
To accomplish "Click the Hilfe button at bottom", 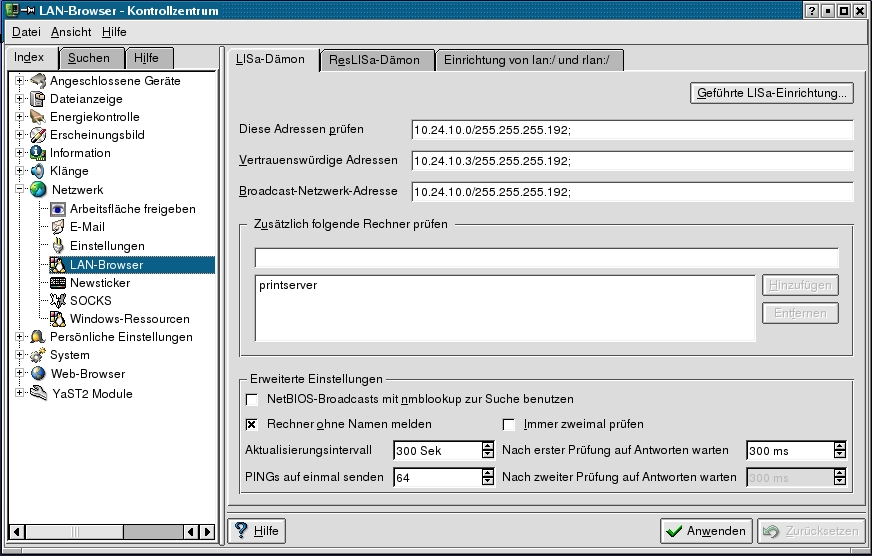I will pos(256,531).
